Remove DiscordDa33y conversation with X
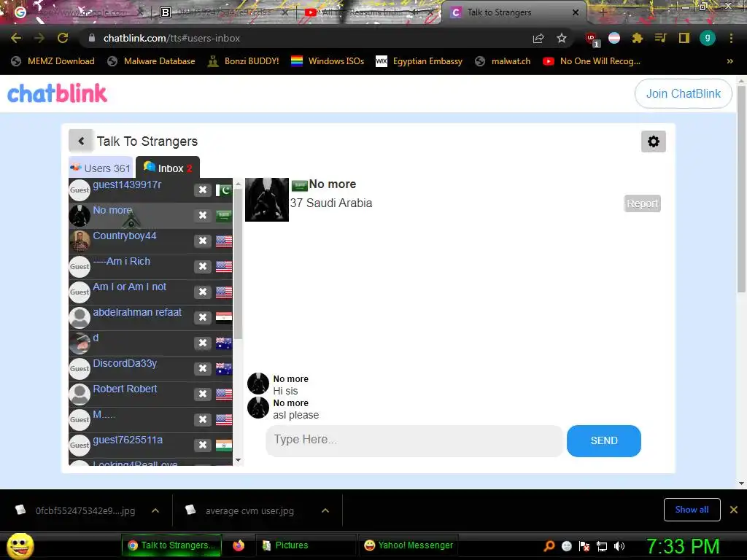The height and width of the screenshot is (560, 747). tap(203, 368)
